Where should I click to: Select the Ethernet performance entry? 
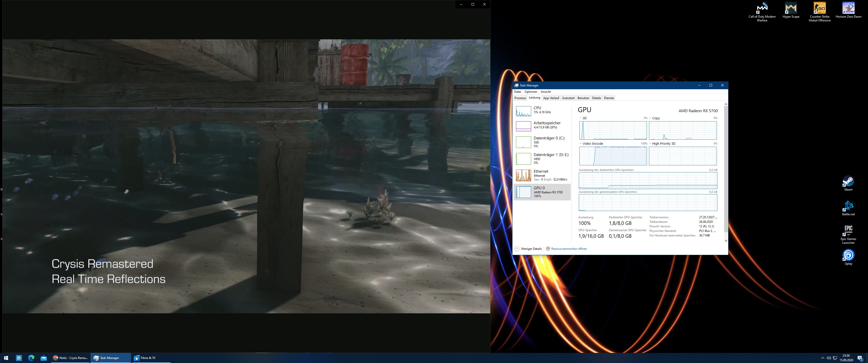(542, 175)
